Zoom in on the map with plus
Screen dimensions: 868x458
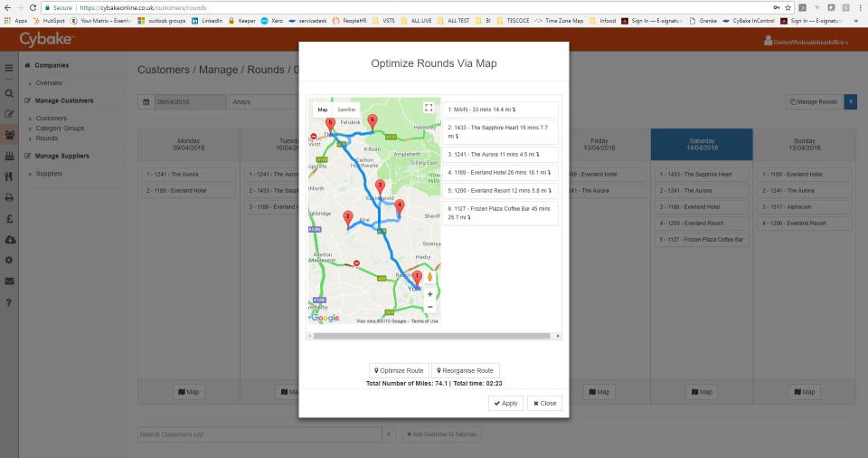point(429,294)
